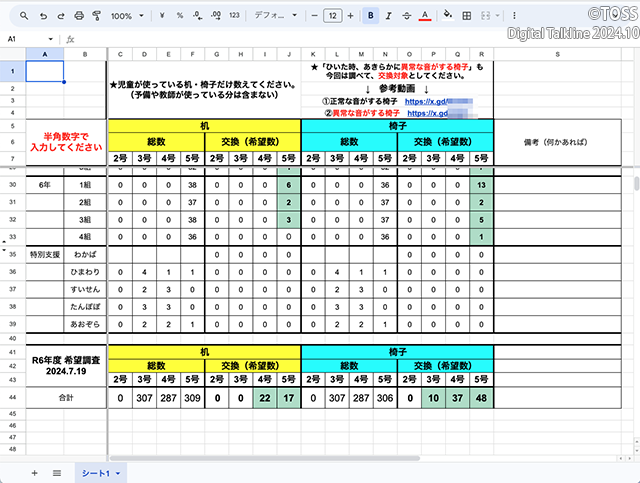Expand the A1 name box dropdown
This screenshot has height=483, width=640.
click(x=50, y=39)
